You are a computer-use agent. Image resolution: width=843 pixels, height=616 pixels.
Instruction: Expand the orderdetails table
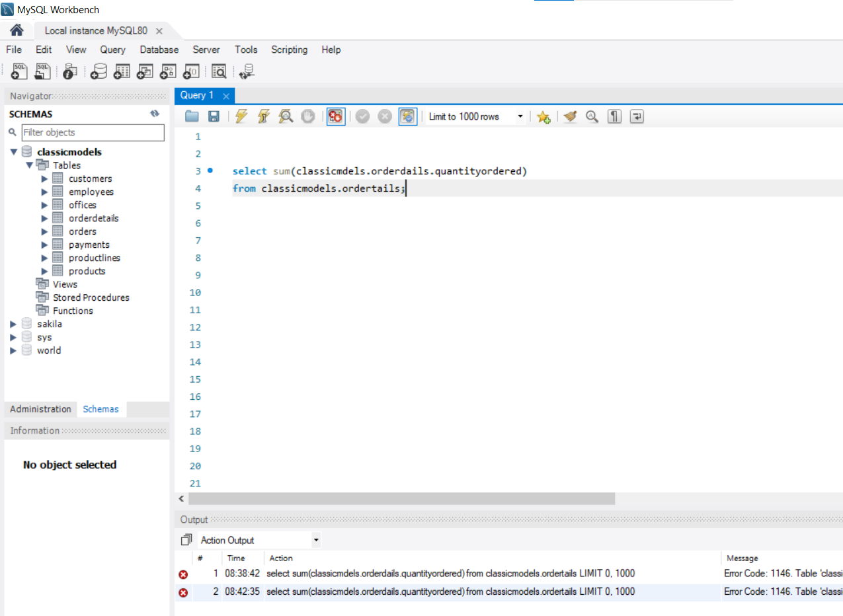coord(44,218)
